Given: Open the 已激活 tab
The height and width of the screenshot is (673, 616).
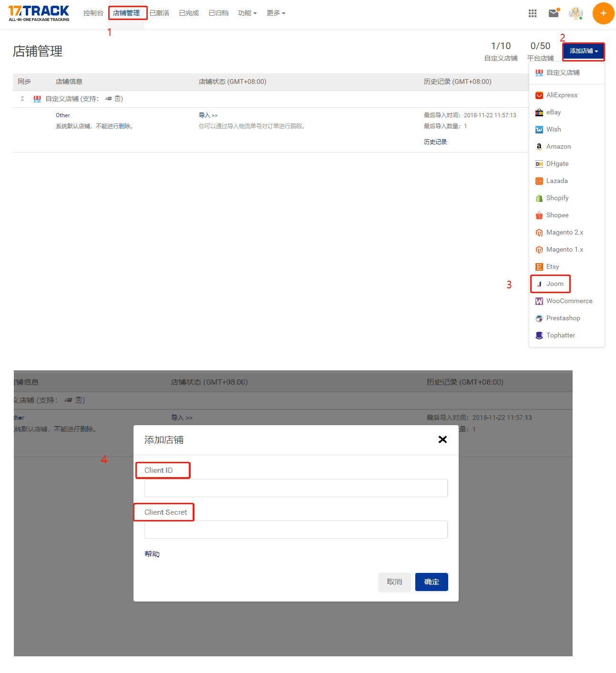Looking at the screenshot, I should [x=159, y=13].
